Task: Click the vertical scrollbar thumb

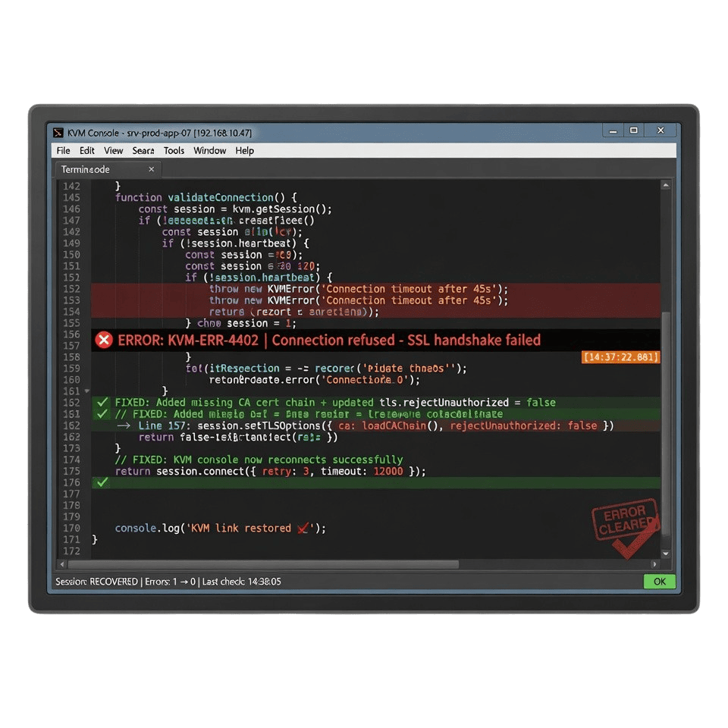Action: click(x=666, y=423)
